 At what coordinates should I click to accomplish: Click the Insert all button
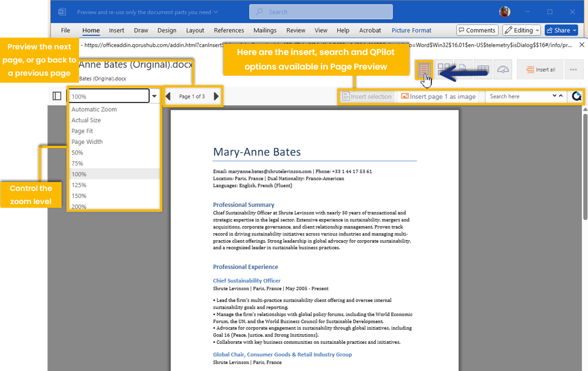[541, 69]
